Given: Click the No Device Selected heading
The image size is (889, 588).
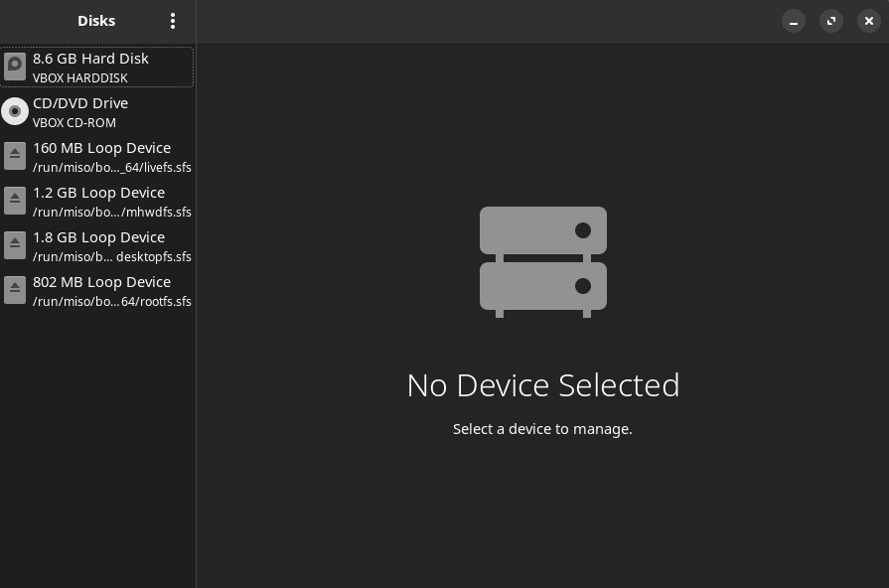Looking at the screenshot, I should [543, 384].
